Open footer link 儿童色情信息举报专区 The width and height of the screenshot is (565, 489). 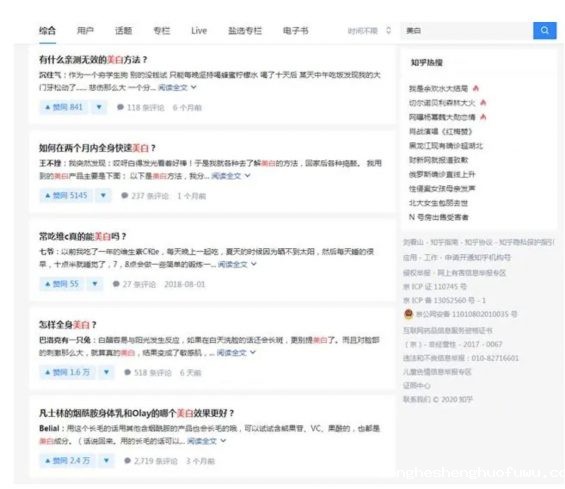437,372
